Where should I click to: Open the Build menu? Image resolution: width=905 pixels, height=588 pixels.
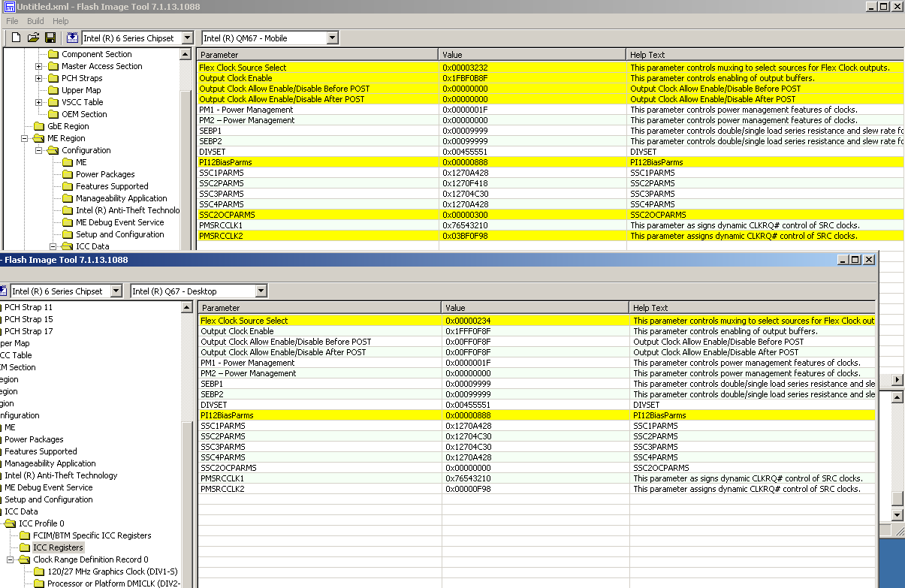35,21
